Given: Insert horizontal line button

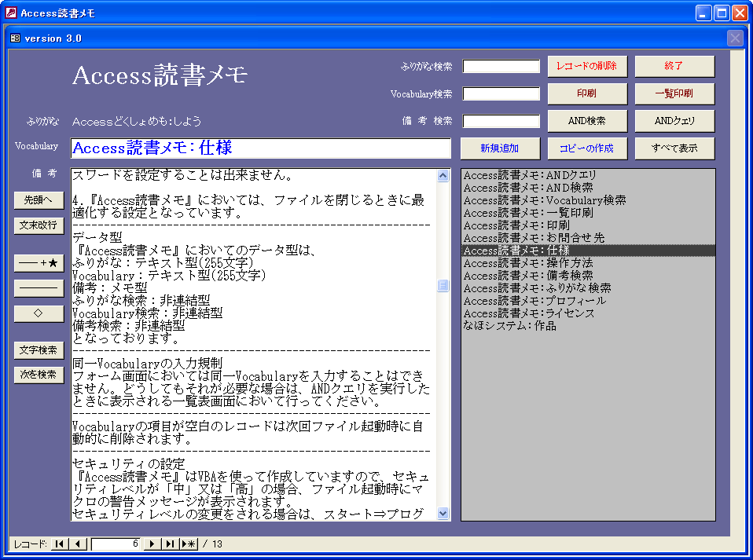Looking at the screenshot, I should pyautogui.click(x=39, y=288).
